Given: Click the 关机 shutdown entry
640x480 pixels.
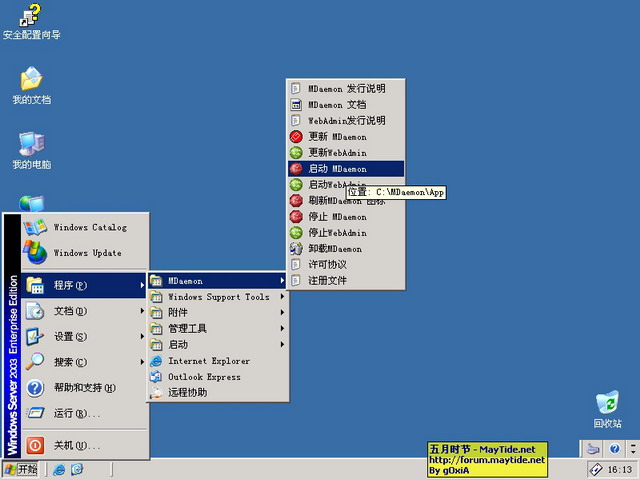Looking at the screenshot, I should 76,445.
